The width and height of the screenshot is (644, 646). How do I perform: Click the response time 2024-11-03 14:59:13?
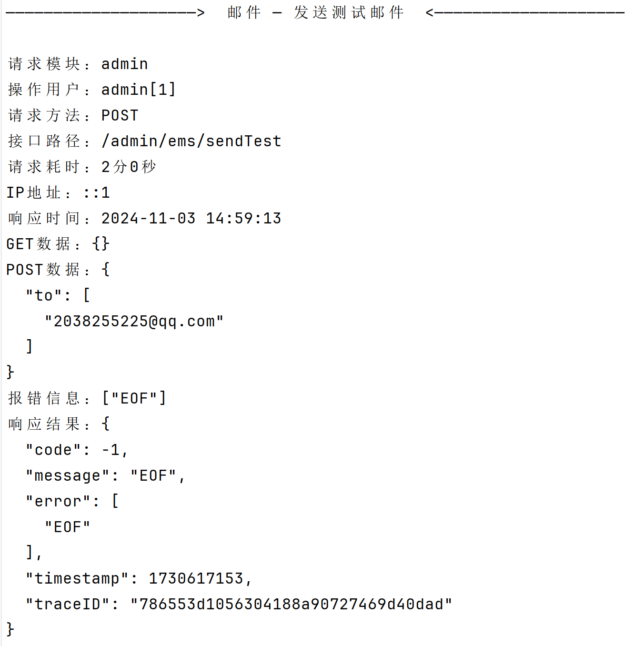191,218
